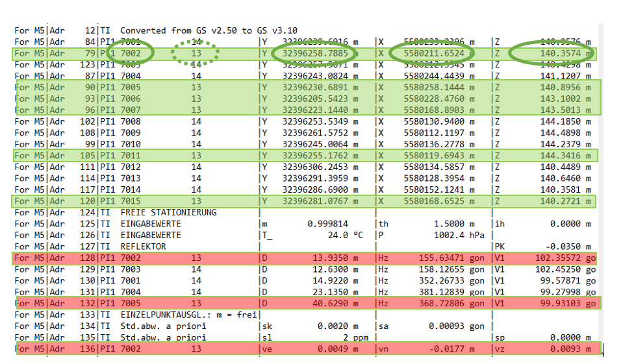Select point 7007 in row Adr 96
This screenshot has width=623, height=364.
pyautogui.click(x=131, y=110)
